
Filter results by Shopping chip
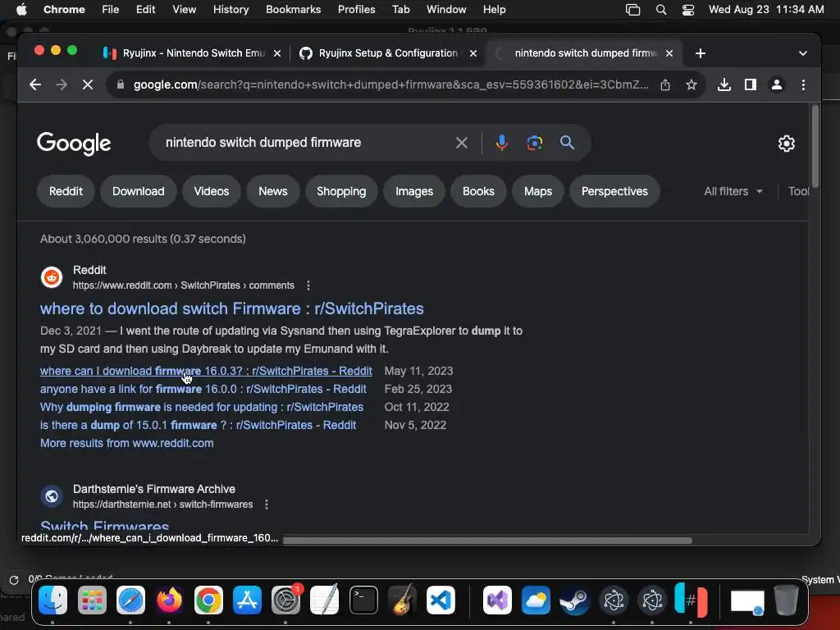341,191
